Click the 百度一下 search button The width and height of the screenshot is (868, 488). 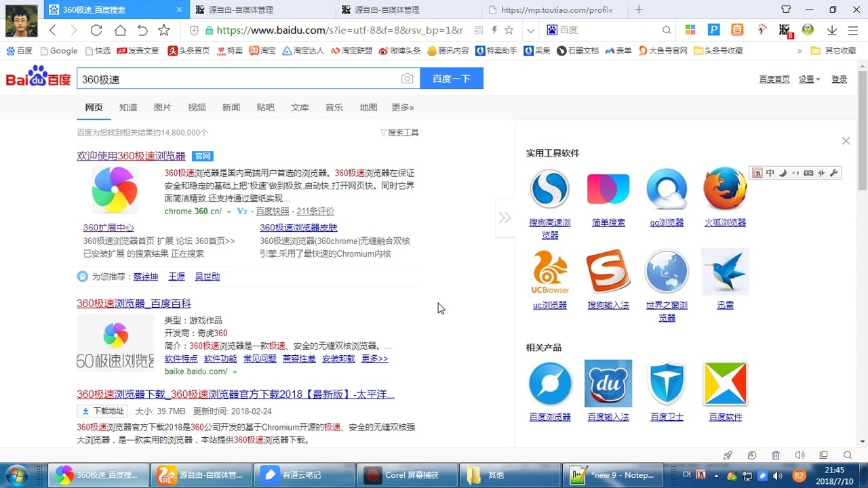pyautogui.click(x=452, y=79)
